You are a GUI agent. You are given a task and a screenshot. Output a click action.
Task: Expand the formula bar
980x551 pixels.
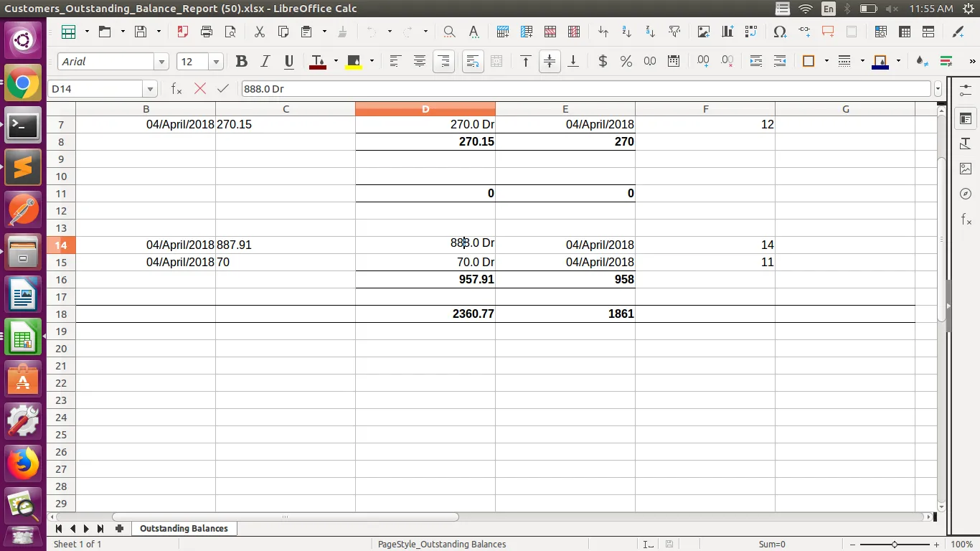pyautogui.click(x=938, y=89)
